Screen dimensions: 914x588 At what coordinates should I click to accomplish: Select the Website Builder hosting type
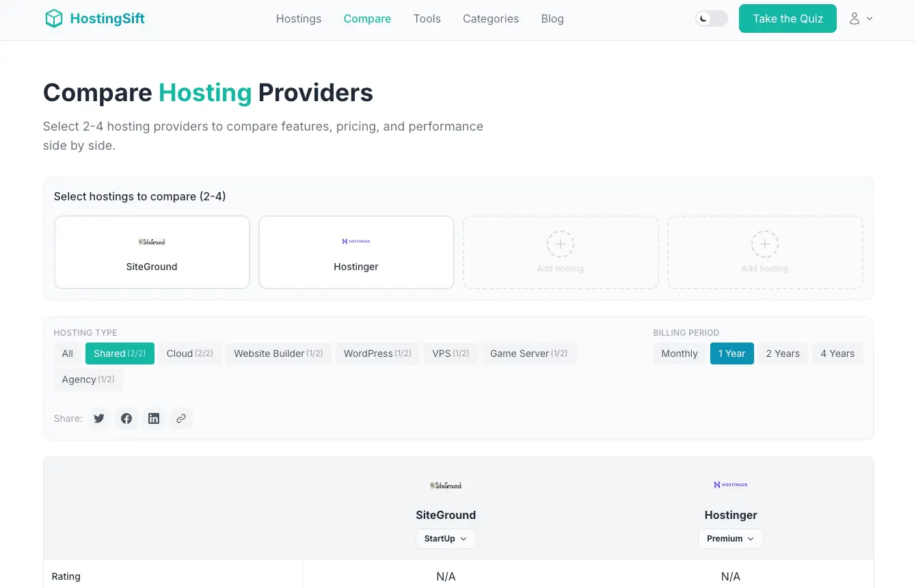[278, 353]
